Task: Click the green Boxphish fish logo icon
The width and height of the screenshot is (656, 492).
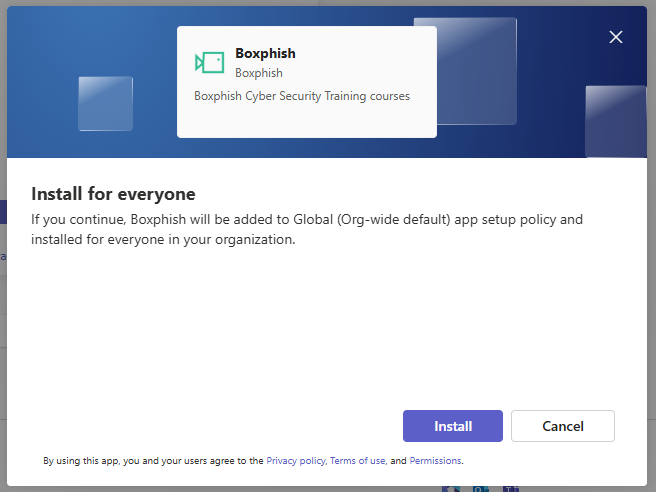Action: click(210, 63)
